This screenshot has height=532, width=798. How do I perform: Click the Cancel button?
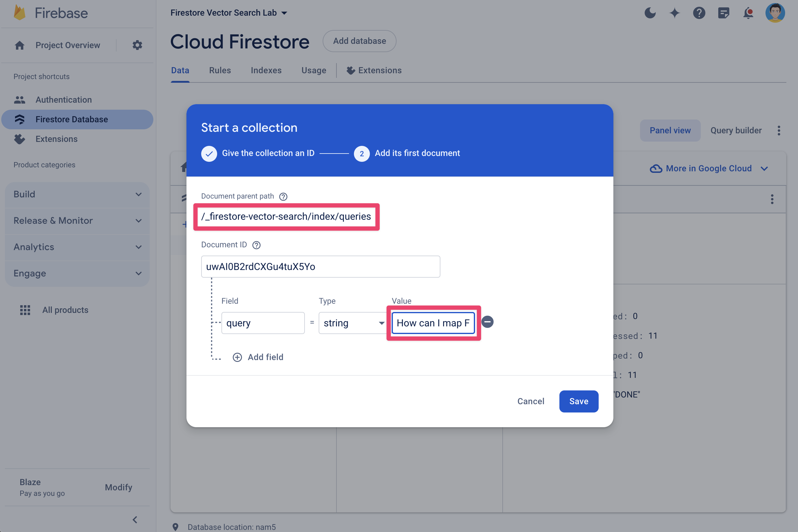coord(531,401)
